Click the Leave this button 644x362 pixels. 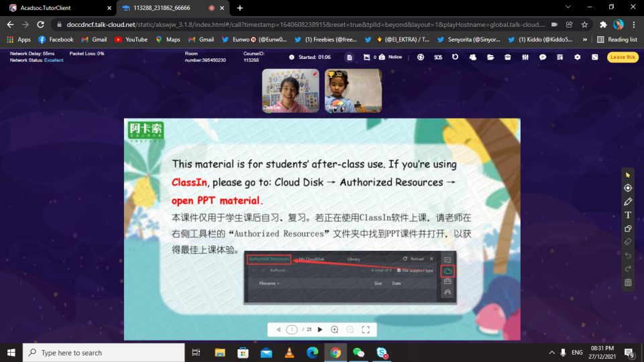tap(622, 57)
